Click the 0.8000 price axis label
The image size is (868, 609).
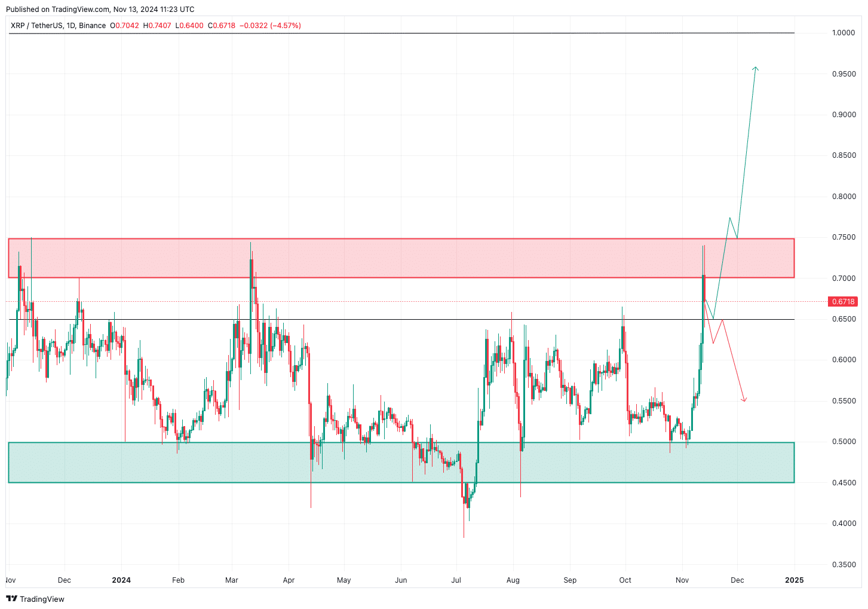[844, 197]
